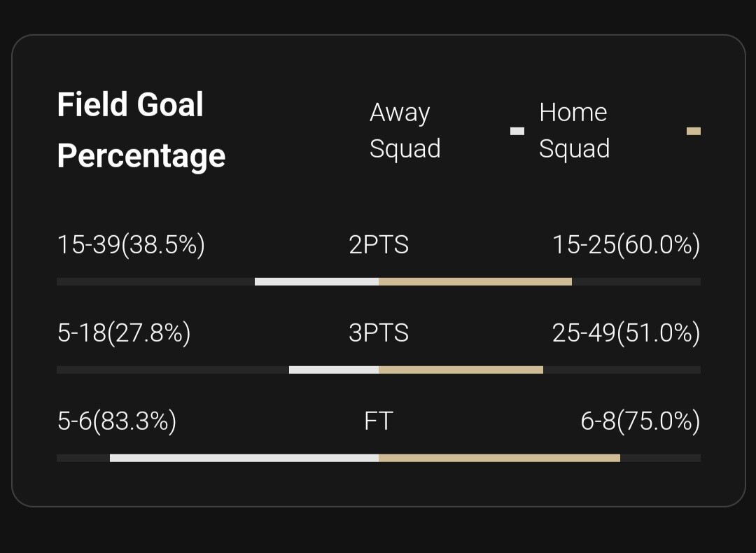Click the 3PTS category label
This screenshot has width=756, height=553.
click(379, 333)
